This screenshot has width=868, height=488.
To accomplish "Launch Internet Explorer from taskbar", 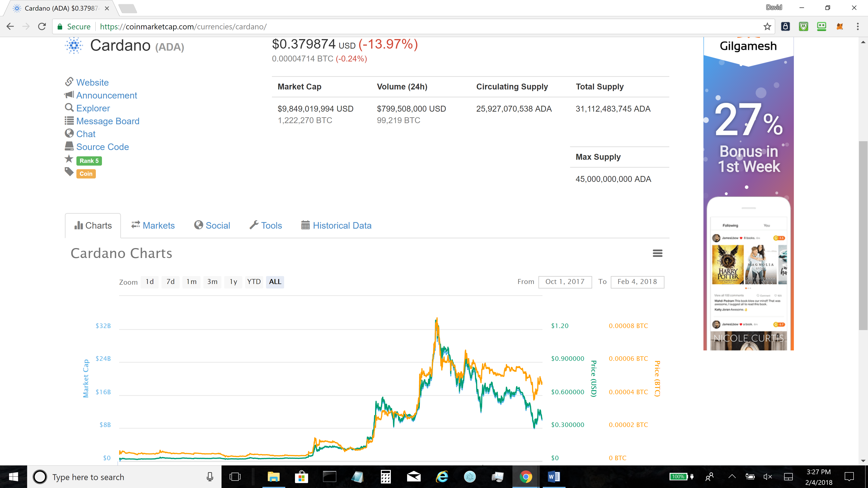I will pyautogui.click(x=442, y=477).
